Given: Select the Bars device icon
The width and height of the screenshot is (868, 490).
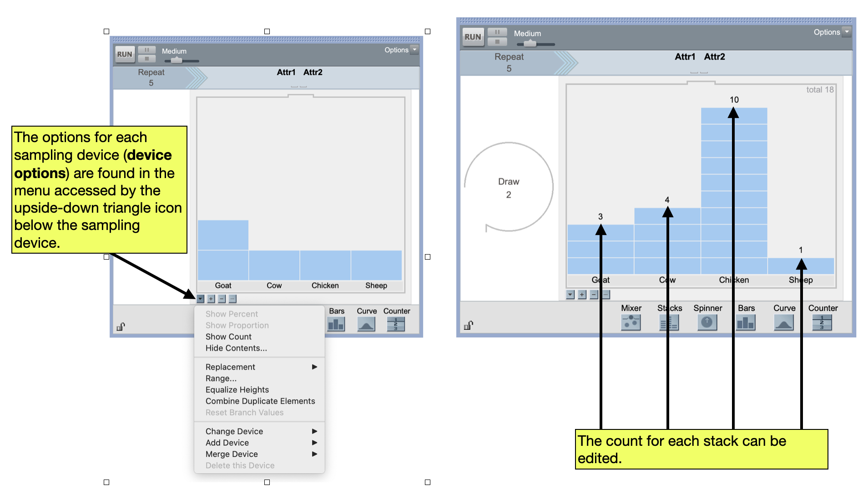Looking at the screenshot, I should (x=746, y=322).
